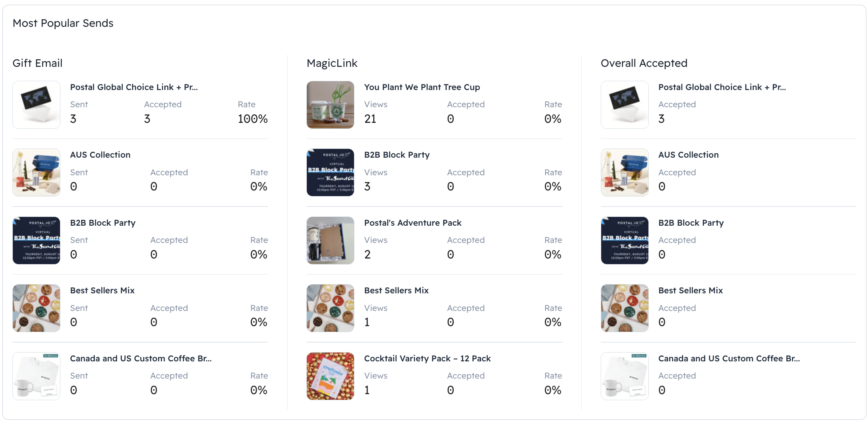Select AUS Collection thumbnail under Overall Accepted
Image resolution: width=868 pixels, height=425 pixels.
click(625, 172)
